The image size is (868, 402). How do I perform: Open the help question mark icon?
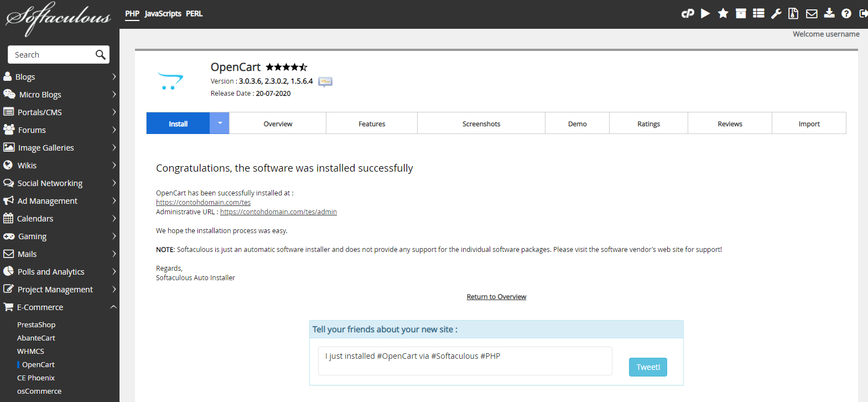(x=846, y=13)
